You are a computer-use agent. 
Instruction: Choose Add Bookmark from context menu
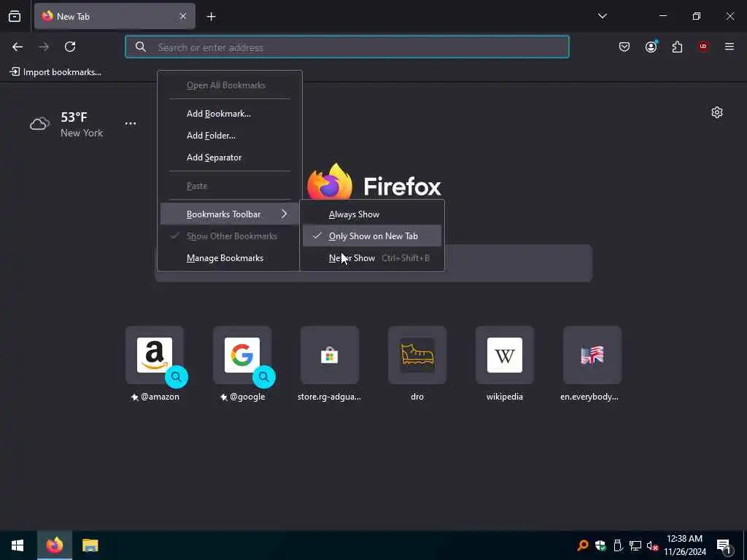tap(230, 114)
